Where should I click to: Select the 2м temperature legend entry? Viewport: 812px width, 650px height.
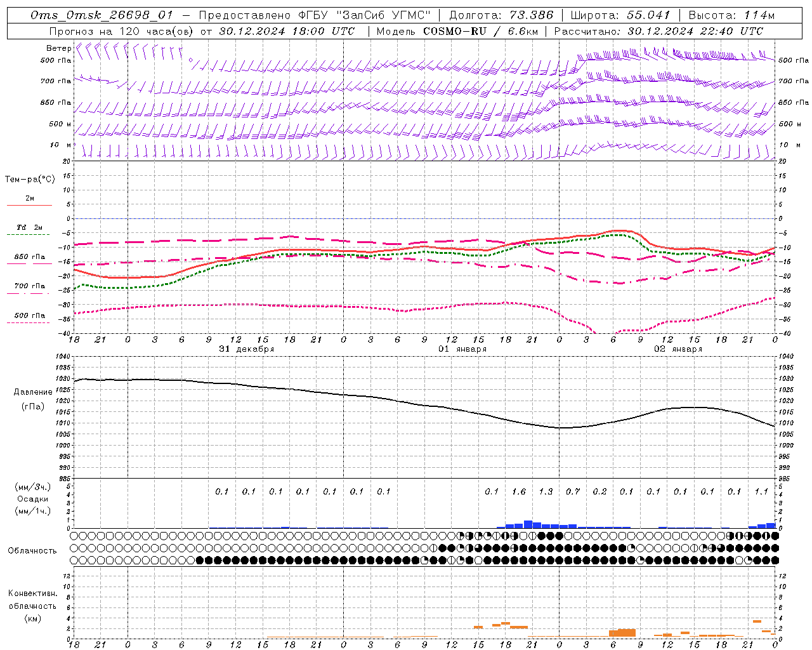click(30, 199)
